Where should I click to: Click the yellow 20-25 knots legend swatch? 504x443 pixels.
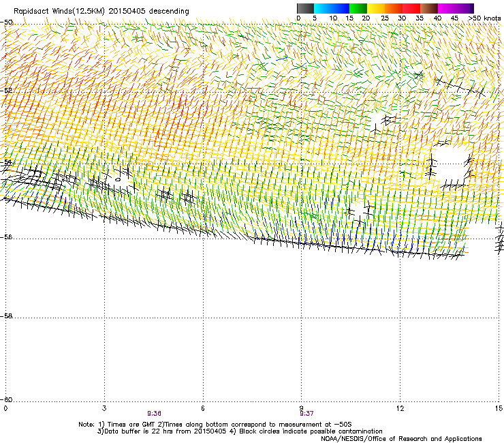(x=375, y=8)
